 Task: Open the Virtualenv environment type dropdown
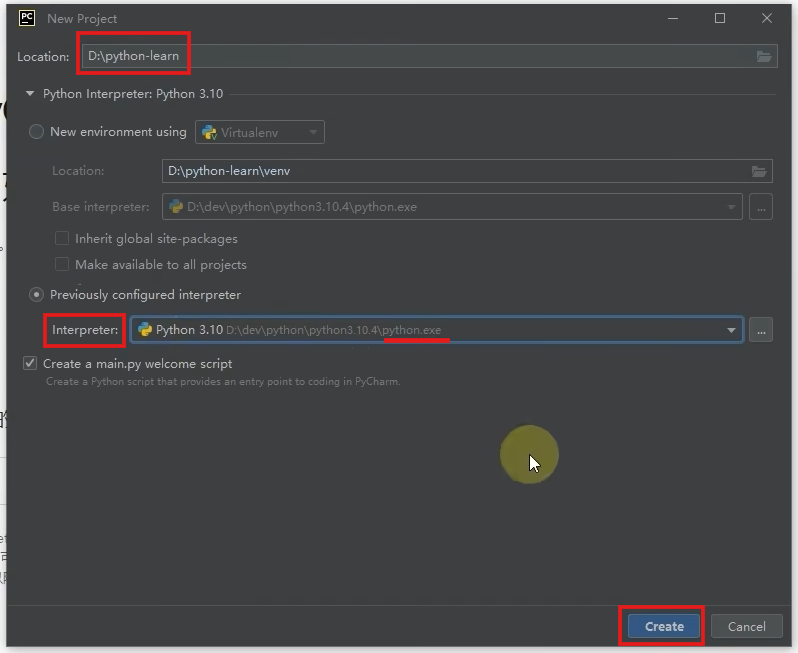pos(260,132)
